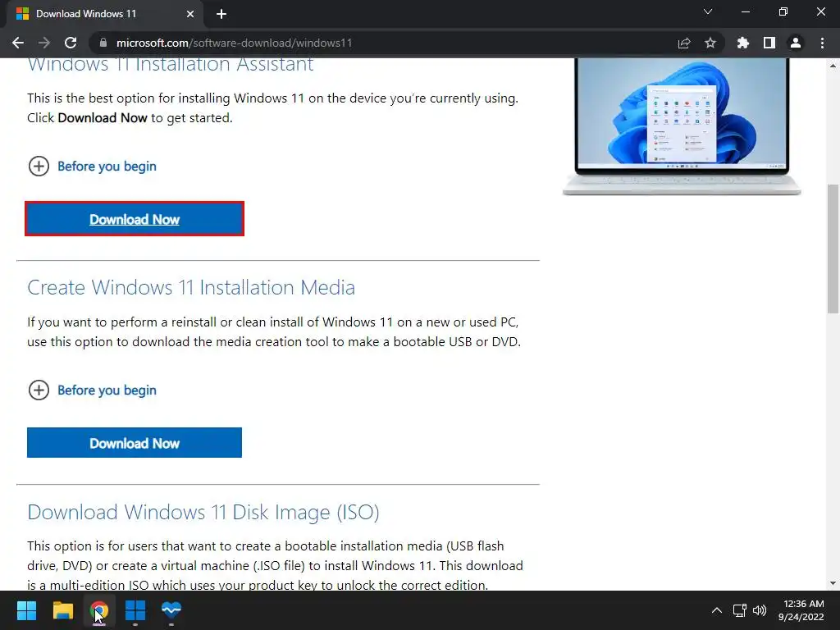
Task: Click the Chrome taskbar icon
Action: tap(99, 609)
